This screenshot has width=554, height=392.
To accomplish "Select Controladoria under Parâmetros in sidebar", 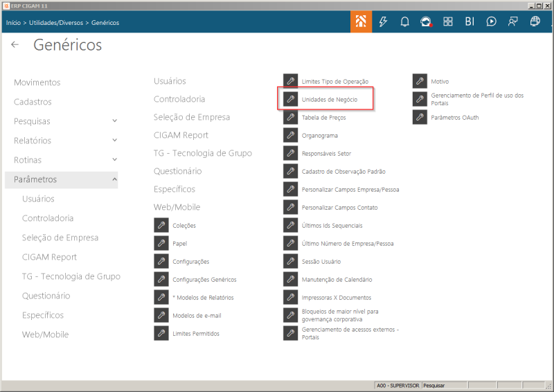I will 48,218.
